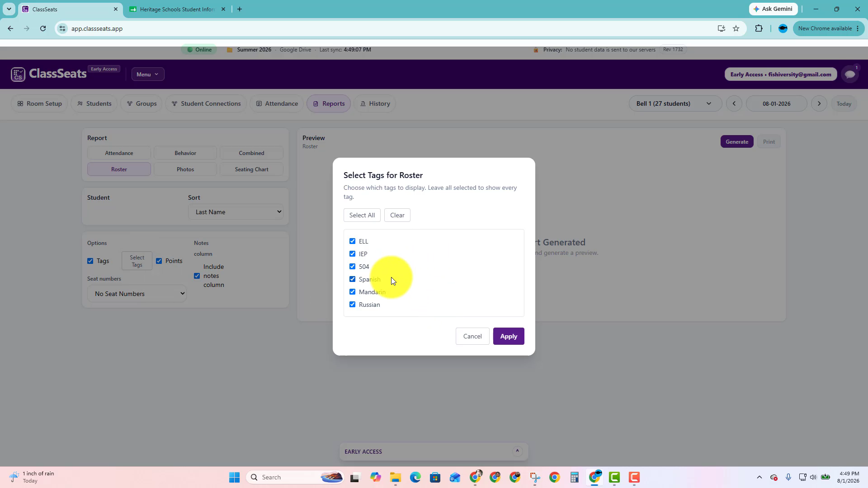
Task: Select the Seating Chart report type
Action: click(251, 169)
